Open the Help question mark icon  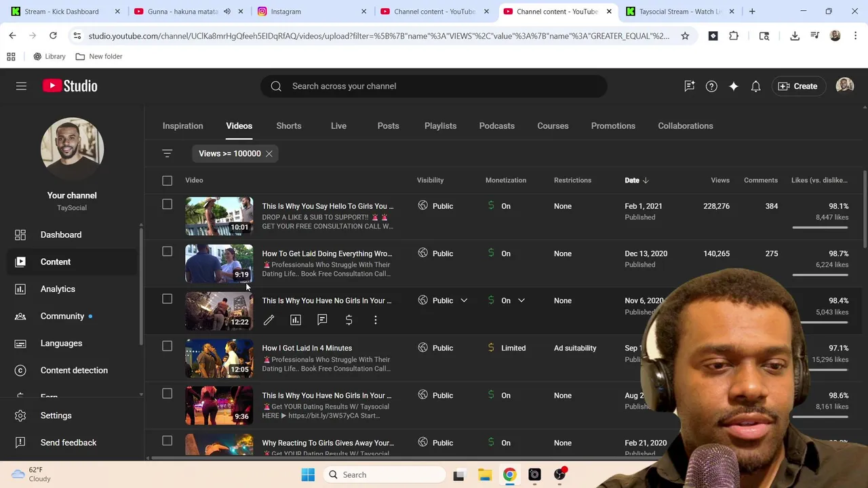coord(711,86)
